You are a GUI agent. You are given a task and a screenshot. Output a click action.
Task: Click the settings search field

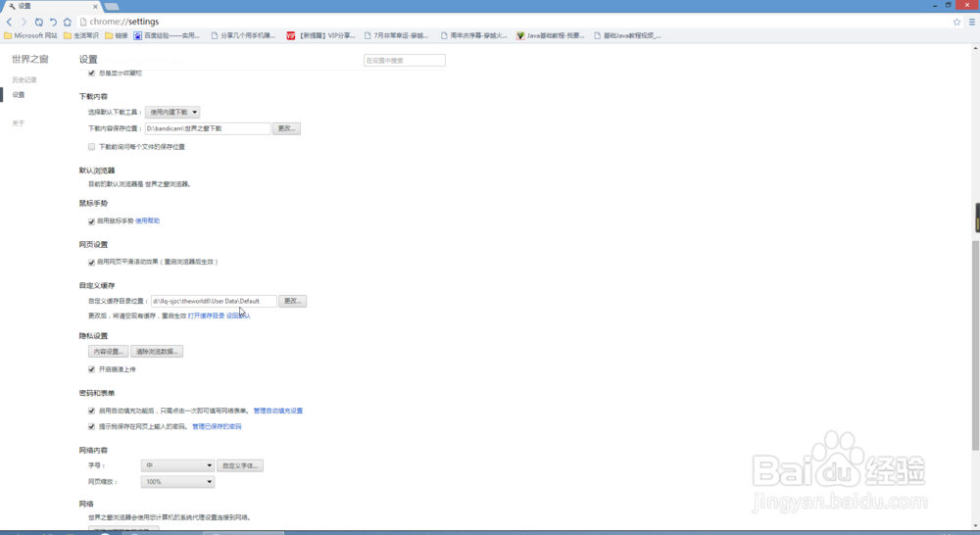pos(405,61)
